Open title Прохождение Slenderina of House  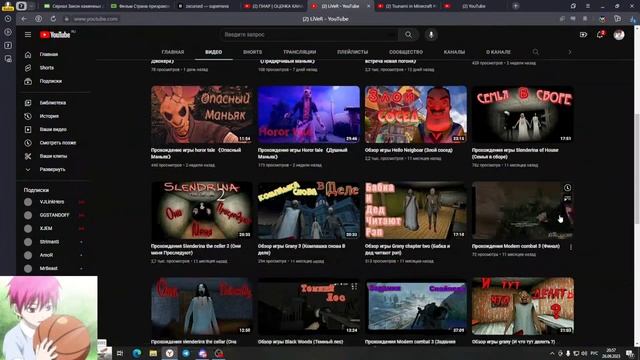coord(515,153)
